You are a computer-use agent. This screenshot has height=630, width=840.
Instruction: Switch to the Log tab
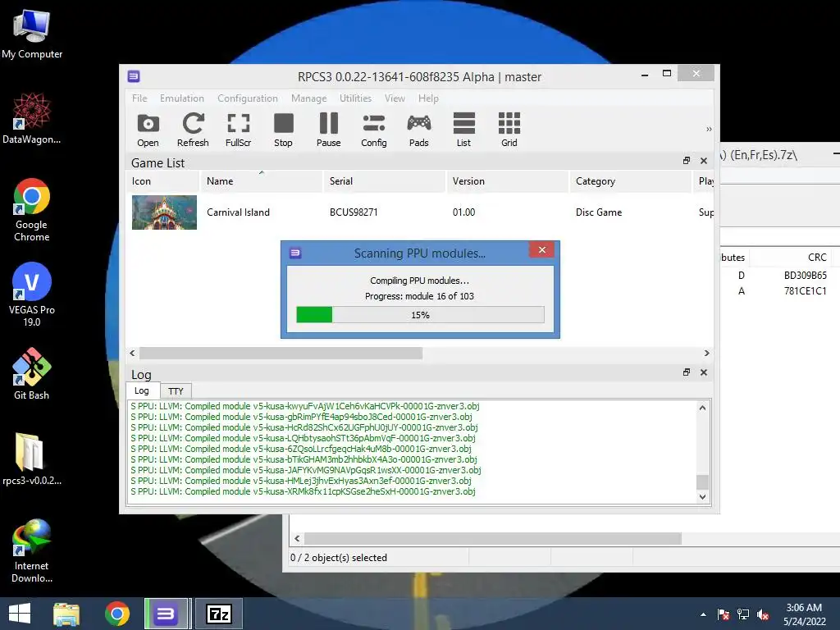[x=142, y=390]
